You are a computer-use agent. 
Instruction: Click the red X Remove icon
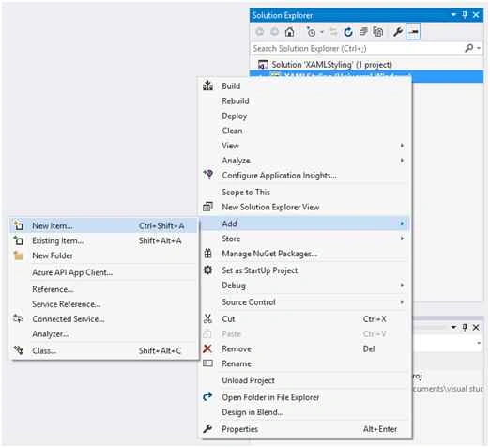point(207,348)
